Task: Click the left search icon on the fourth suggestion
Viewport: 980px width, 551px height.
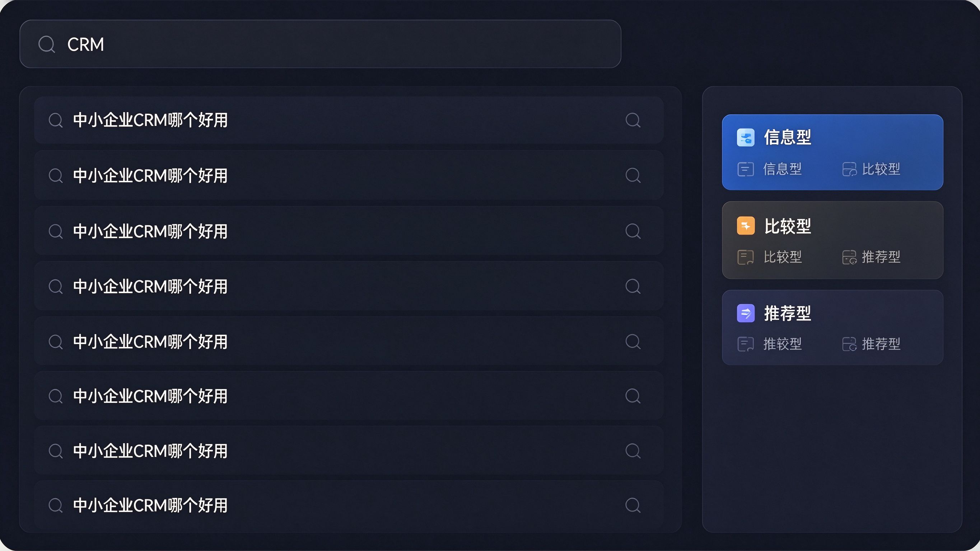Action: (x=56, y=286)
